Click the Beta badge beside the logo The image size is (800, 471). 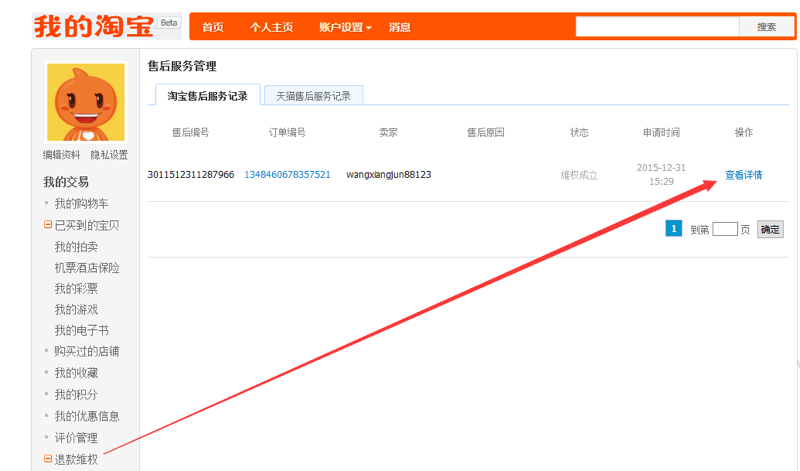tap(169, 23)
